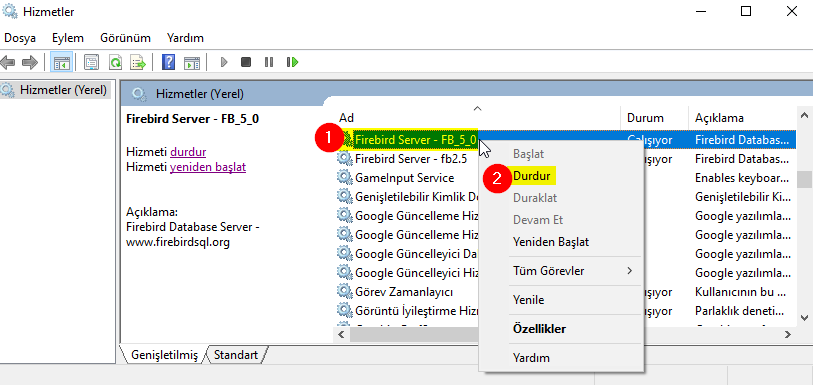
Task: Open the Help question mark icon
Action: [169, 63]
